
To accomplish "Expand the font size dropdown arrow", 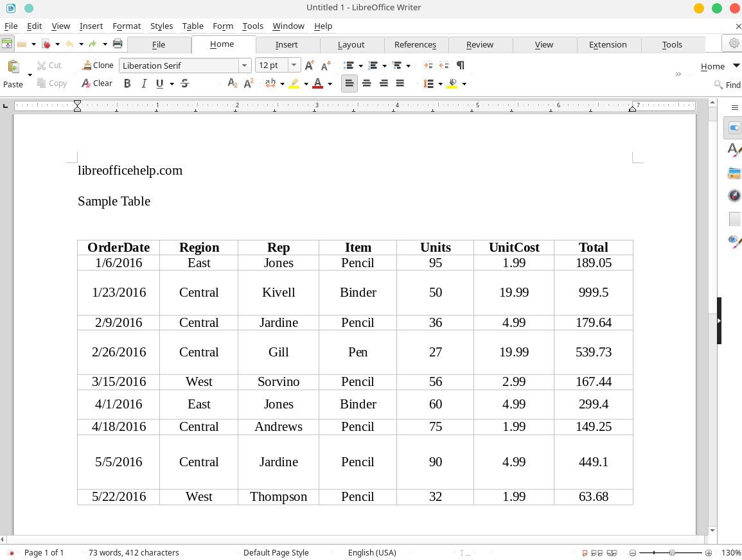I will pyautogui.click(x=294, y=66).
